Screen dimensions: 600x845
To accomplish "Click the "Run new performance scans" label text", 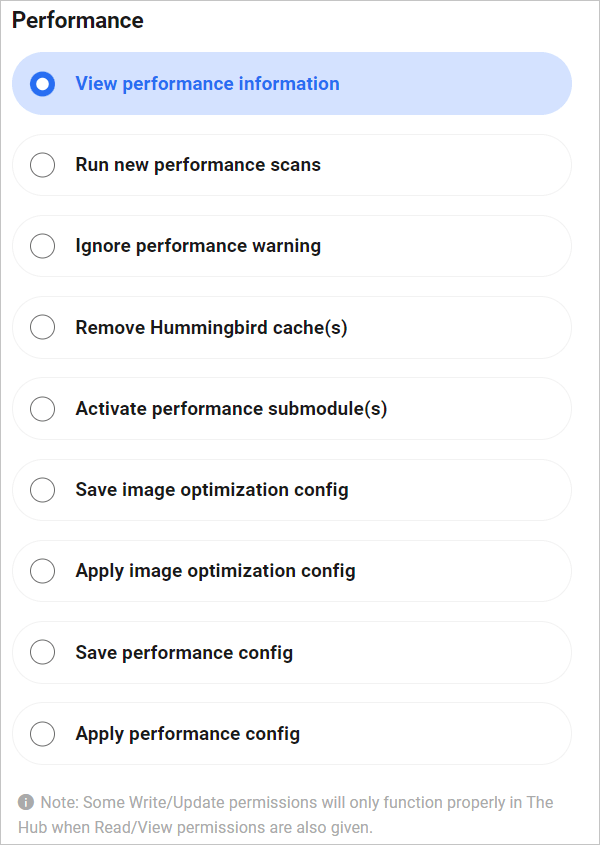I will point(198,164).
